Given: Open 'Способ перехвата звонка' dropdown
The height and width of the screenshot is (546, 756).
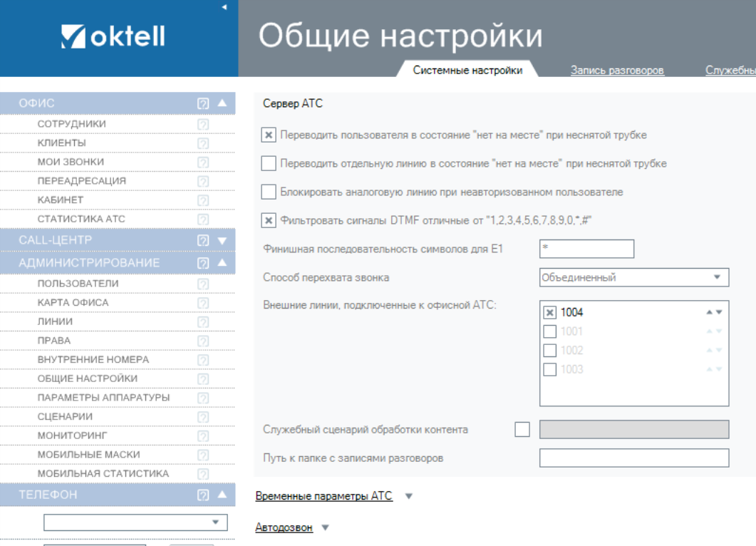Looking at the screenshot, I should pos(633,277).
